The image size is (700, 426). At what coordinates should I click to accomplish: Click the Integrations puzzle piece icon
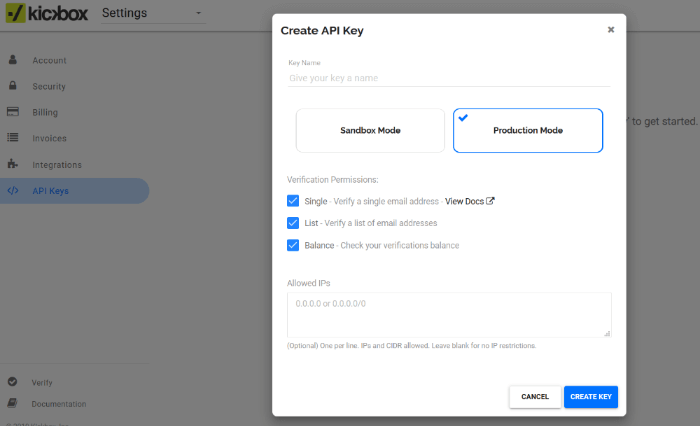pos(13,164)
